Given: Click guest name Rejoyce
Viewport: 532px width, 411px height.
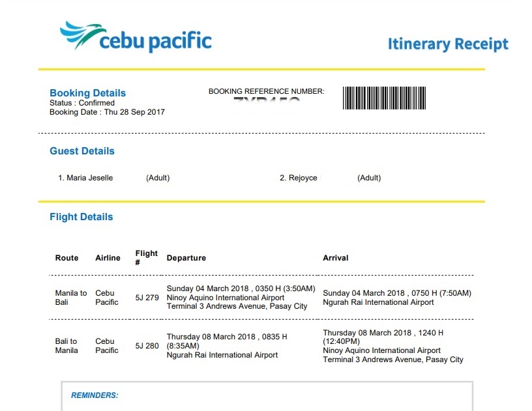Looking at the screenshot, I should click(303, 178).
